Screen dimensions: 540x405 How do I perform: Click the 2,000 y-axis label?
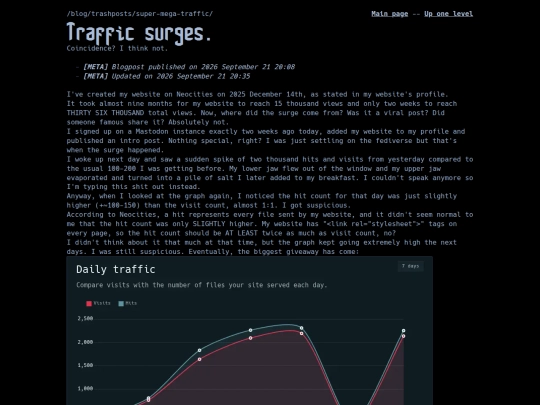pyautogui.click(x=85, y=342)
